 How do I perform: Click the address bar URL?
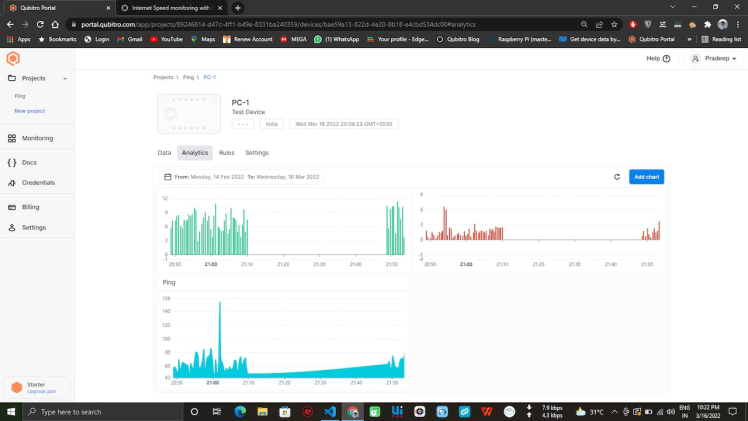point(278,24)
